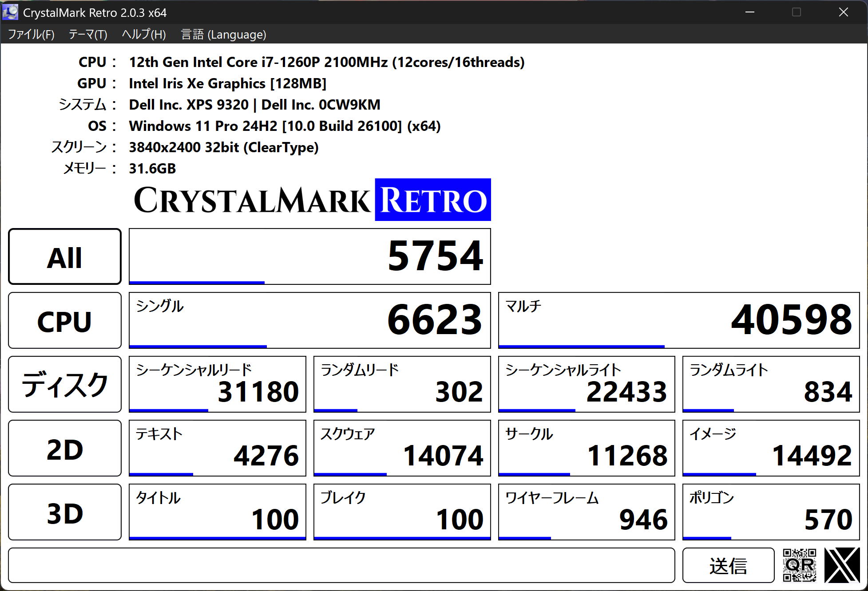Click the comment input field at bottom

coord(341,565)
